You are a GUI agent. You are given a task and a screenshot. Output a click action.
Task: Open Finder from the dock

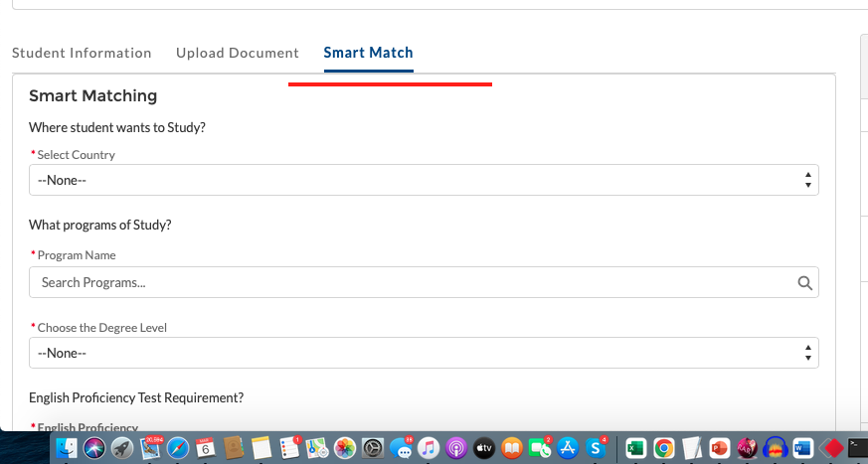(67, 448)
